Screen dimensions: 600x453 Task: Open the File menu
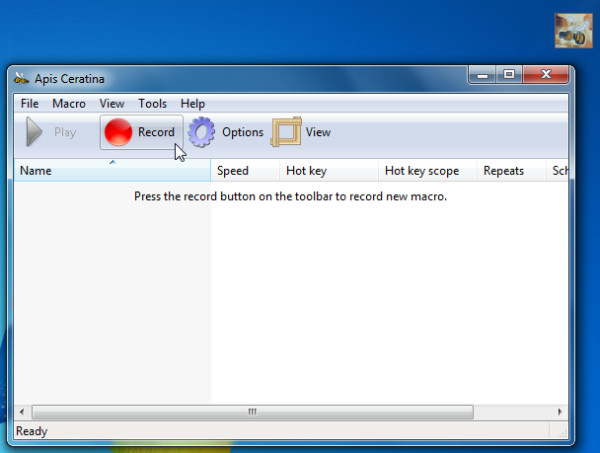pos(29,104)
